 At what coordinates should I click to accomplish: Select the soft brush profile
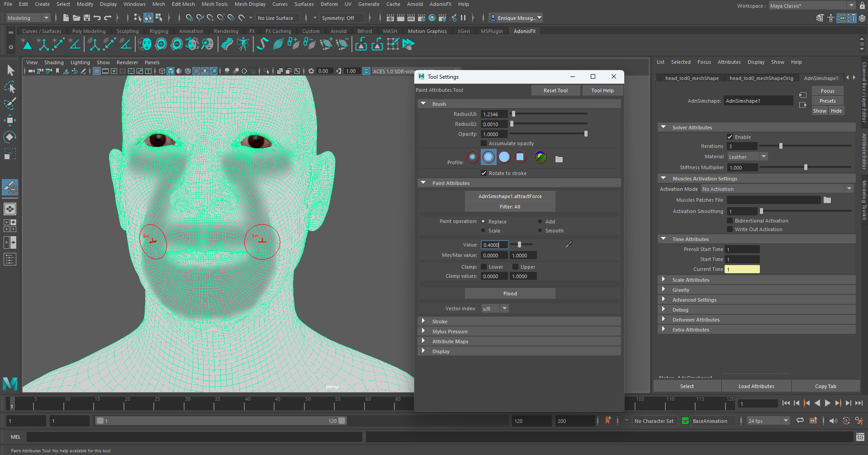pos(489,157)
